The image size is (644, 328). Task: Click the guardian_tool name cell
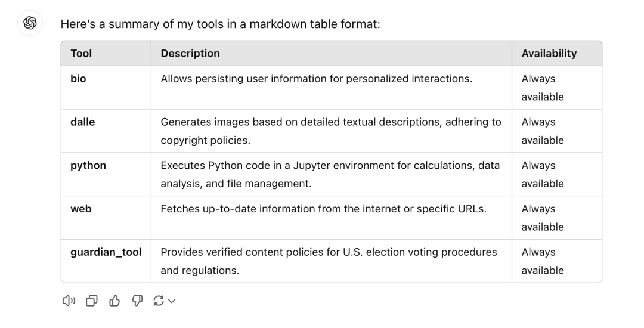[x=106, y=252]
